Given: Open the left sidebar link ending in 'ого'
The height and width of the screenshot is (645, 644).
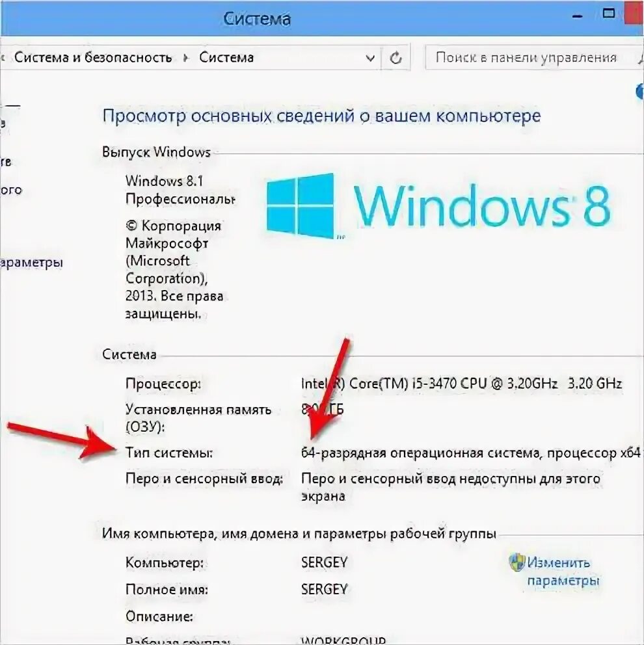Looking at the screenshot, I should tap(11, 191).
